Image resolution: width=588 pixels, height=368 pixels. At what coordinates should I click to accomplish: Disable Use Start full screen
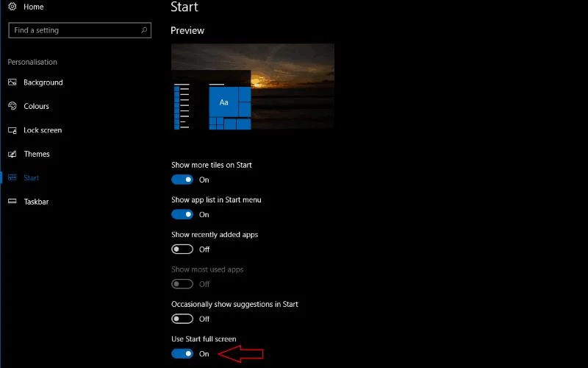coord(182,353)
